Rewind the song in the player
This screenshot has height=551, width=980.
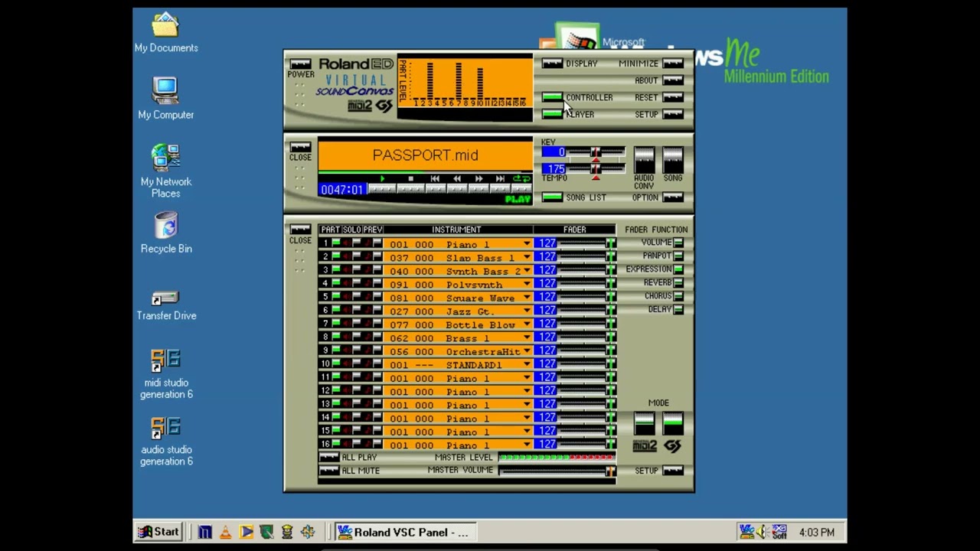coord(457,189)
